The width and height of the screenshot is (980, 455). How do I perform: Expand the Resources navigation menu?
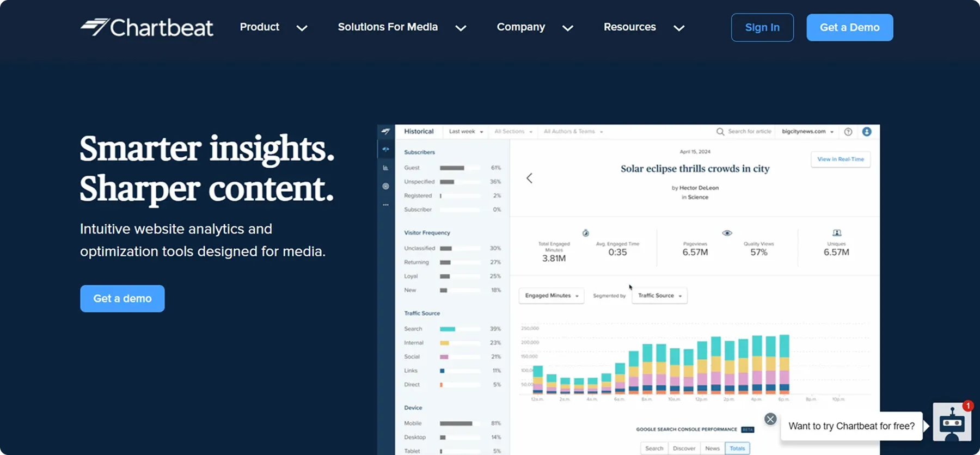tap(644, 27)
